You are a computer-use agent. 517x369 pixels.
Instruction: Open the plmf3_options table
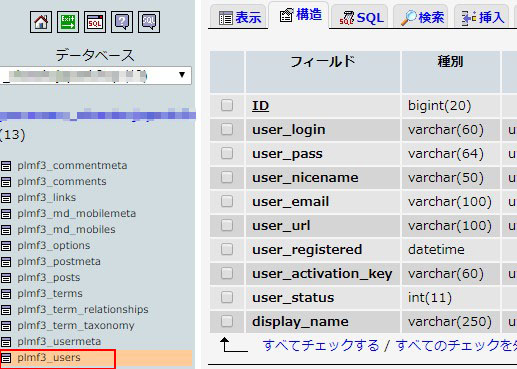pos(54,246)
